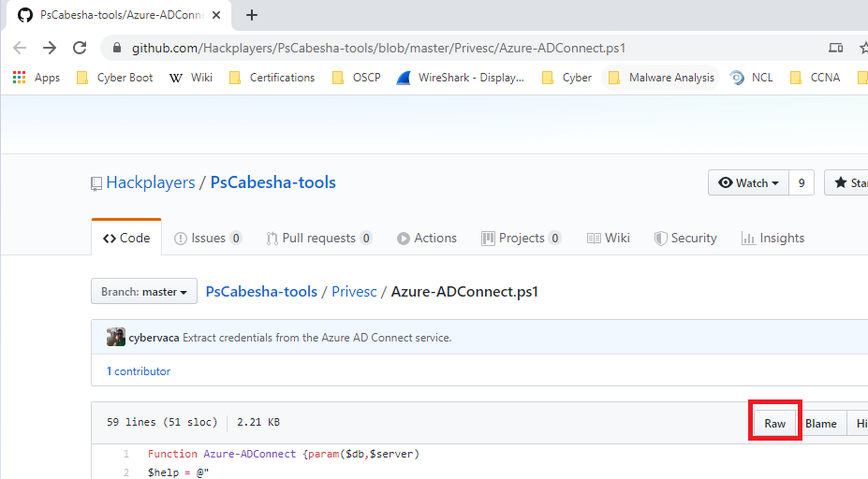The height and width of the screenshot is (479, 868).
Task: Open the Watch dropdown
Action: (x=748, y=182)
